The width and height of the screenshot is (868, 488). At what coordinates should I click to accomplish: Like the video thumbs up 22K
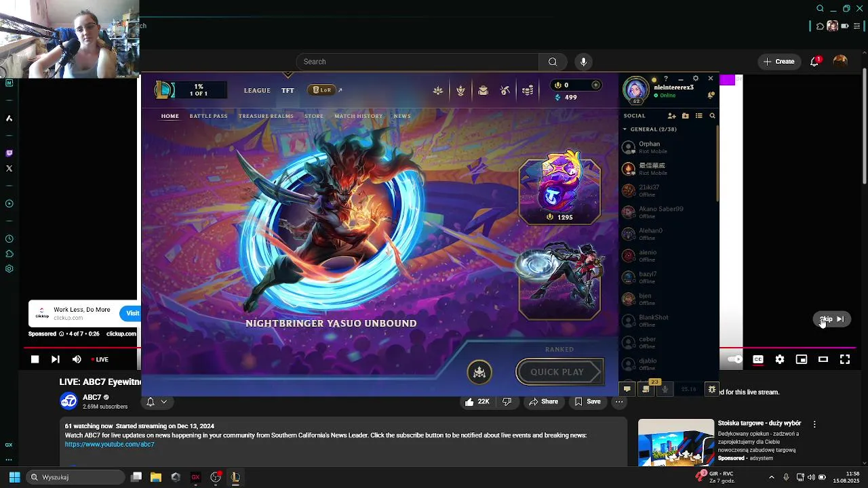[477, 402]
